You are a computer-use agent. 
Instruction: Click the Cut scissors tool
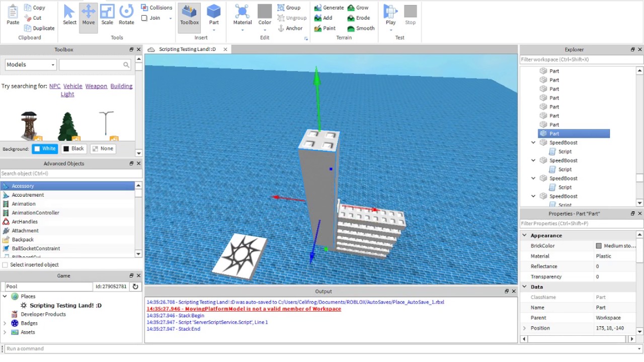coord(33,18)
